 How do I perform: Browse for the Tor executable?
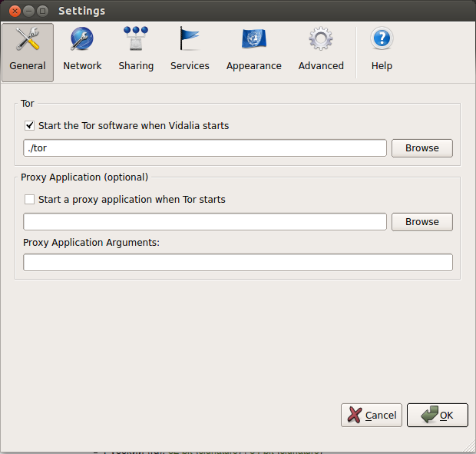point(422,148)
